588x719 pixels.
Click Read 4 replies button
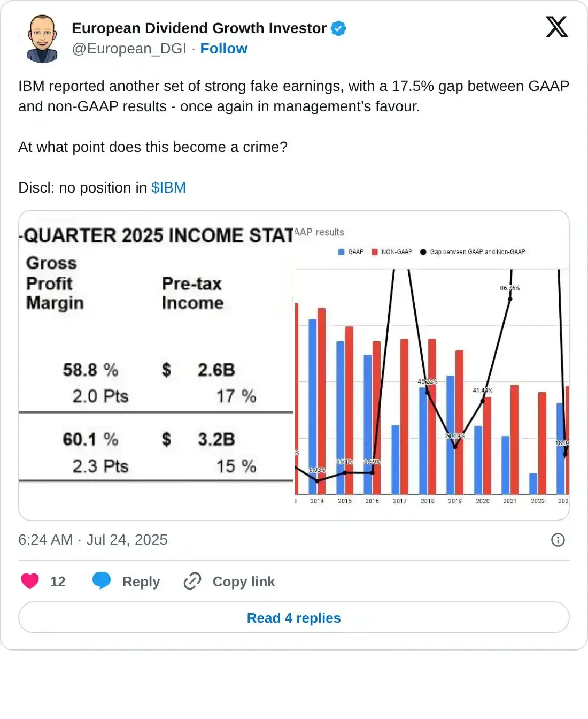click(294, 618)
